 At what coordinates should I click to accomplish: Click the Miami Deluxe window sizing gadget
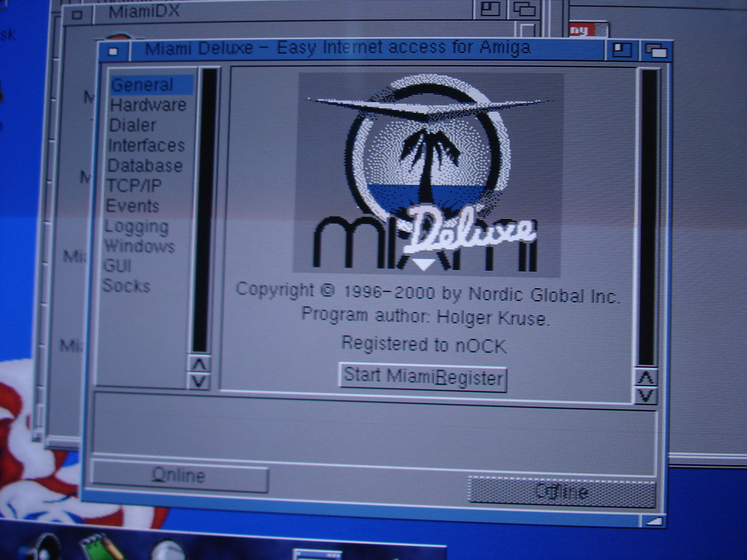coord(656,521)
